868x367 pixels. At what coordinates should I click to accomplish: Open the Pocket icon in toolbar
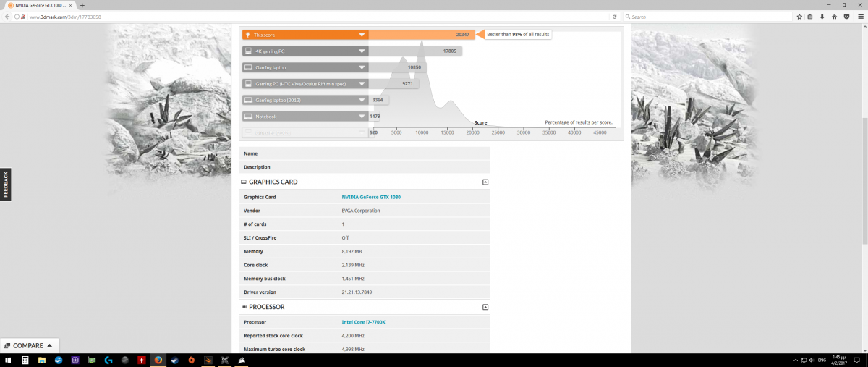click(845, 17)
